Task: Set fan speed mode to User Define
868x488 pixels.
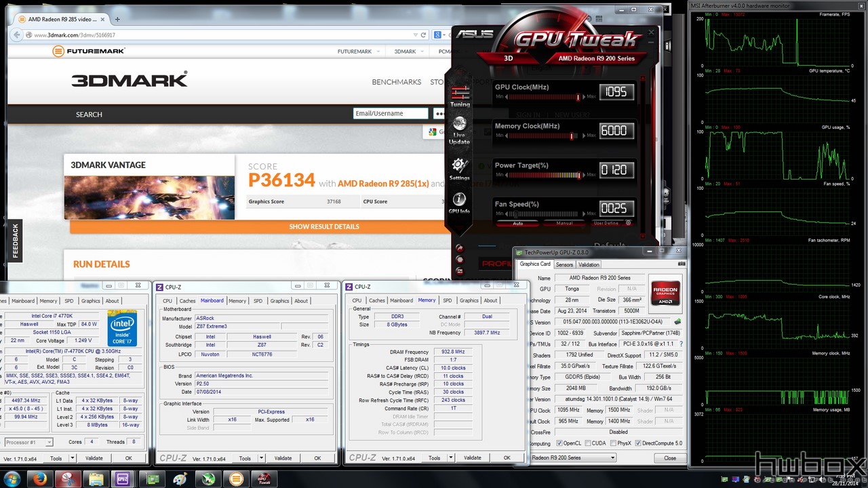Action: (606, 223)
